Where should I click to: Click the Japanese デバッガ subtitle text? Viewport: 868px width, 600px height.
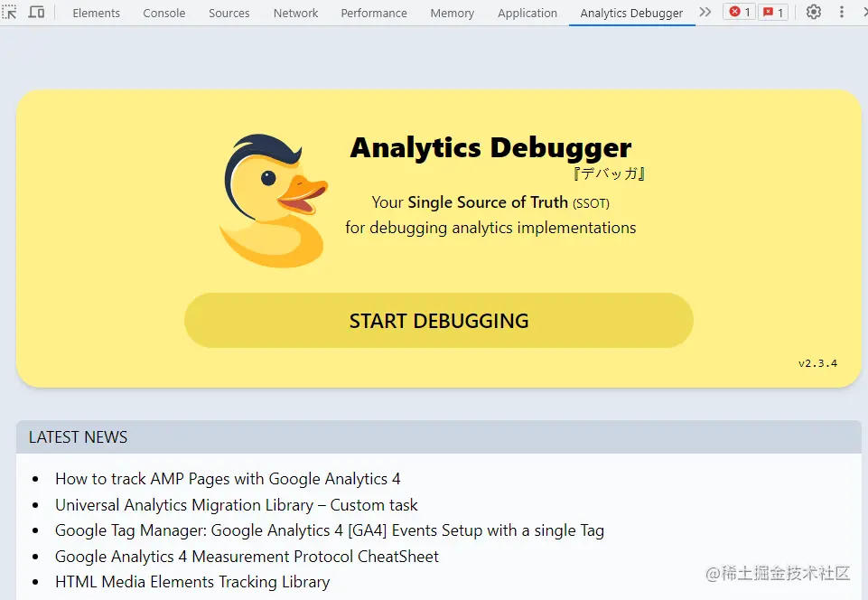click(609, 174)
